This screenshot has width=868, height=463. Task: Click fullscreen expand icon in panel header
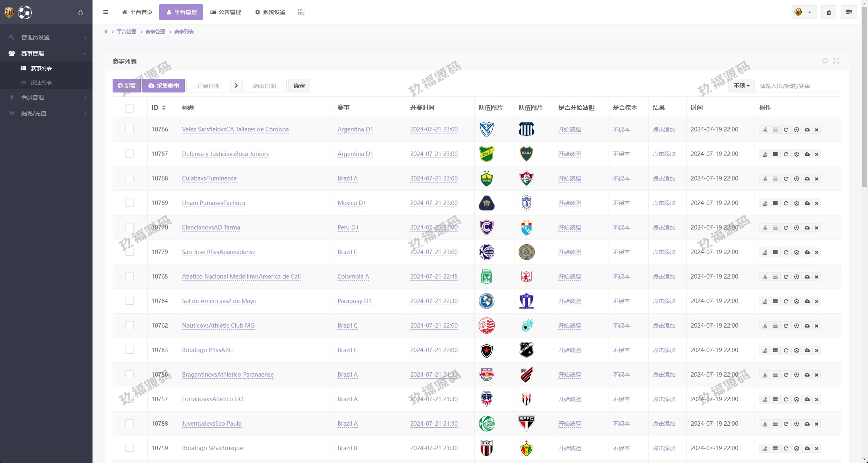[x=836, y=61]
